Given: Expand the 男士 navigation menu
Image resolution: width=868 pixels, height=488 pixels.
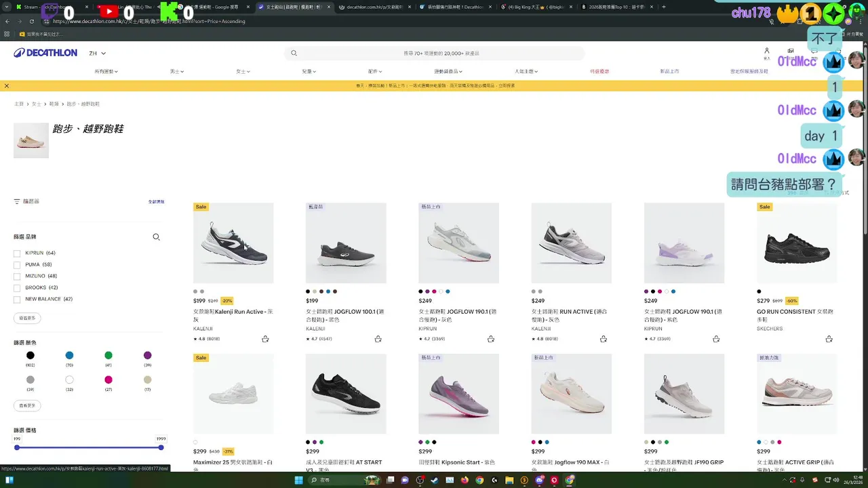Looking at the screenshot, I should [x=177, y=71].
